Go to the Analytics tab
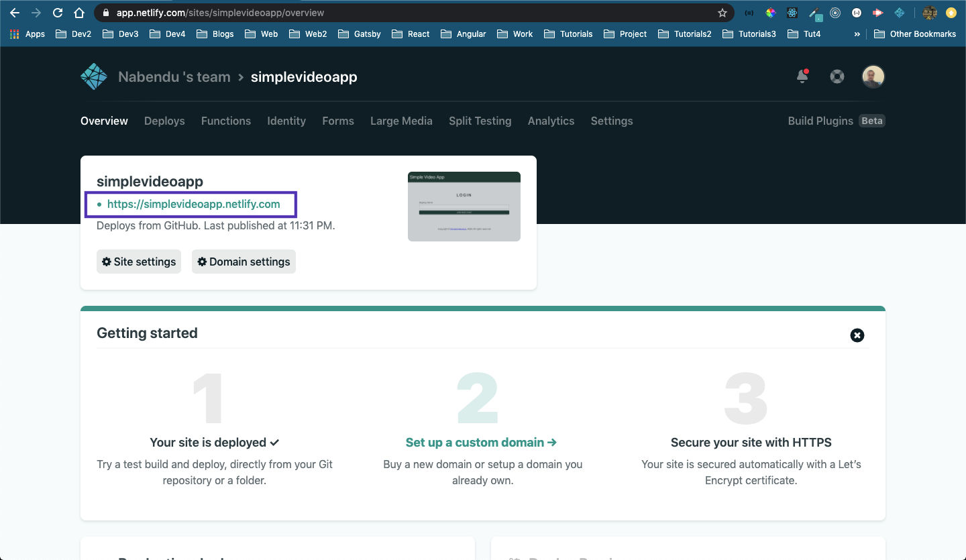The height and width of the screenshot is (560, 966). [x=551, y=121]
